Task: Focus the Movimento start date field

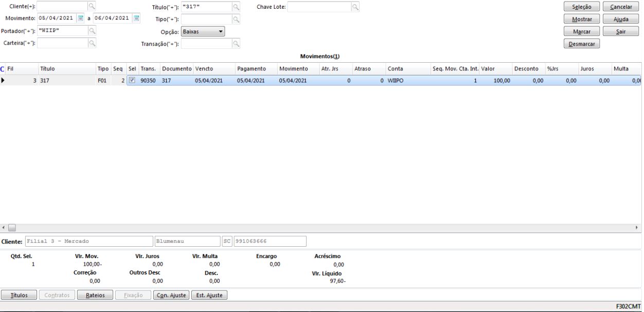Action: pyautogui.click(x=57, y=18)
